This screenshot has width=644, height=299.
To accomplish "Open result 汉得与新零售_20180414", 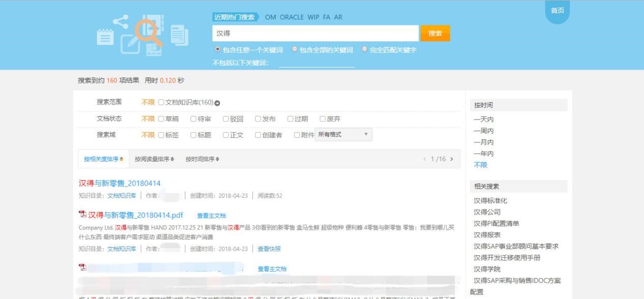I will click(120, 183).
